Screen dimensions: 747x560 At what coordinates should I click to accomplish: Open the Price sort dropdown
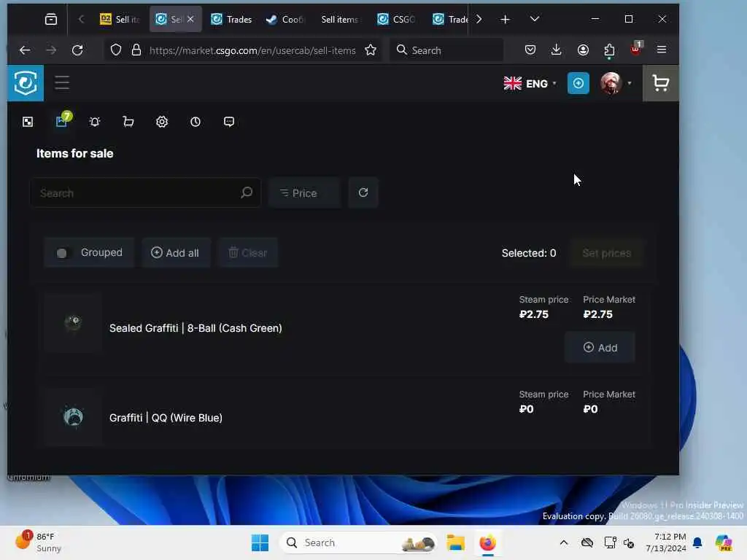tap(304, 192)
